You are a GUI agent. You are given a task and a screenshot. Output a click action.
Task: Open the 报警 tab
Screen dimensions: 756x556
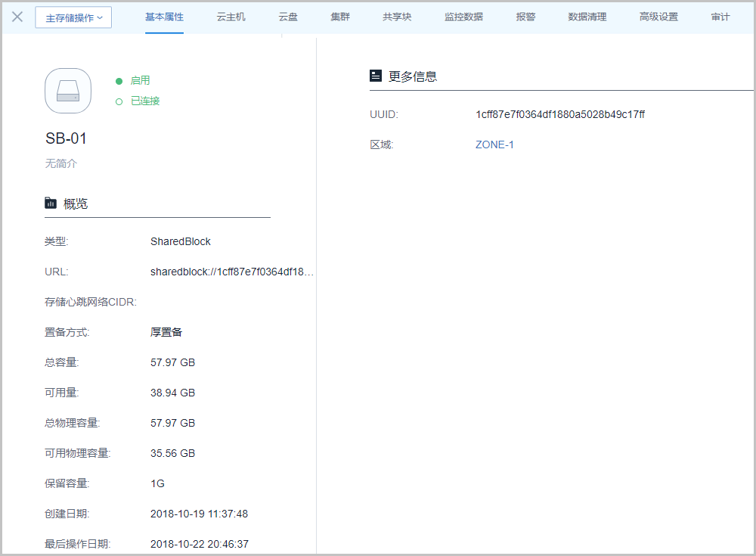(525, 17)
